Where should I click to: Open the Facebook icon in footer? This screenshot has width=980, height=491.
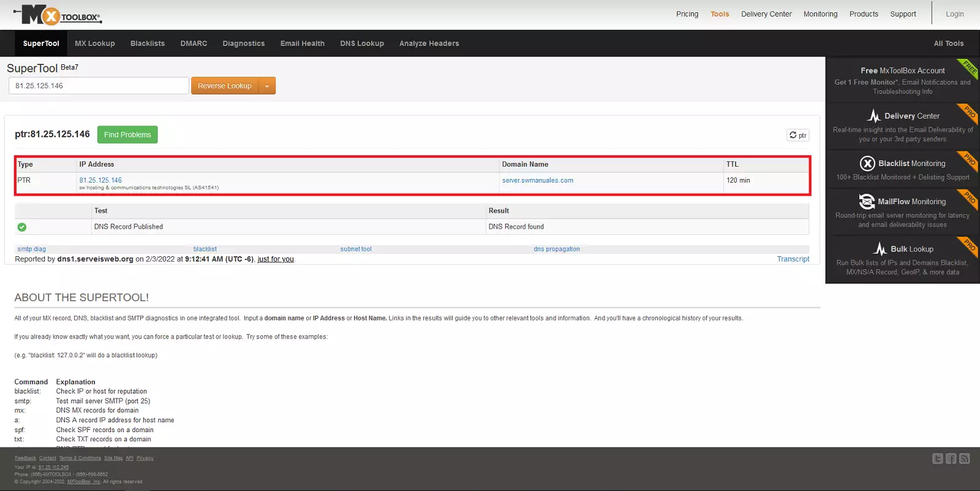(x=951, y=459)
